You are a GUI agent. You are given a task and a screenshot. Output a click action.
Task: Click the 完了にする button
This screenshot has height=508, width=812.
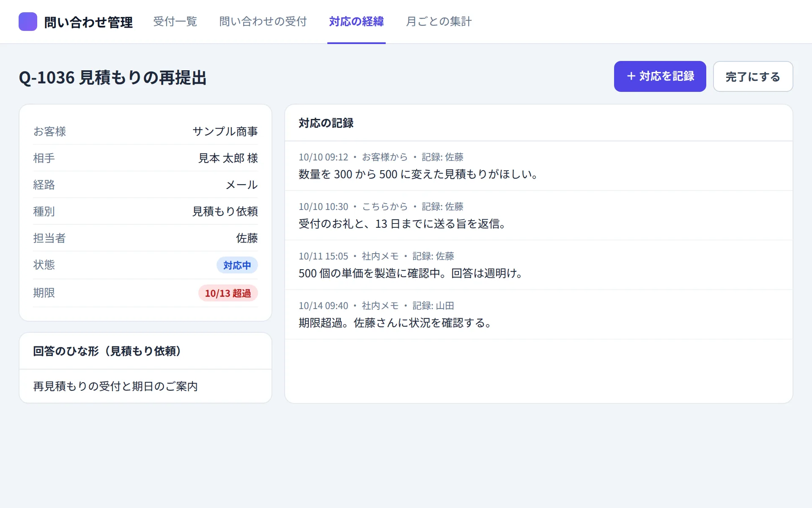(753, 76)
